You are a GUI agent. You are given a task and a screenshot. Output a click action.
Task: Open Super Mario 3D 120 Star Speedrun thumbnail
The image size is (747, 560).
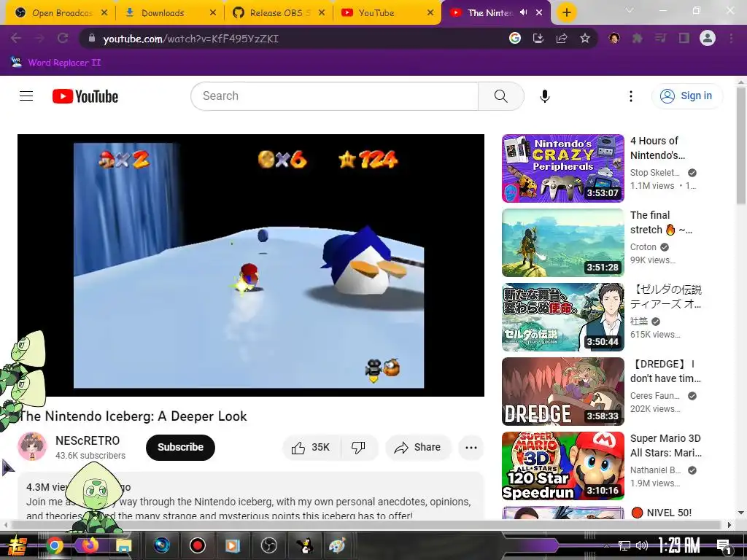click(562, 466)
